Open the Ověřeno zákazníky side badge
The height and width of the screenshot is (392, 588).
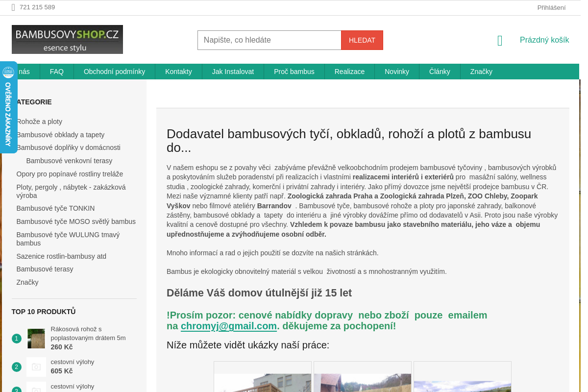point(8,107)
